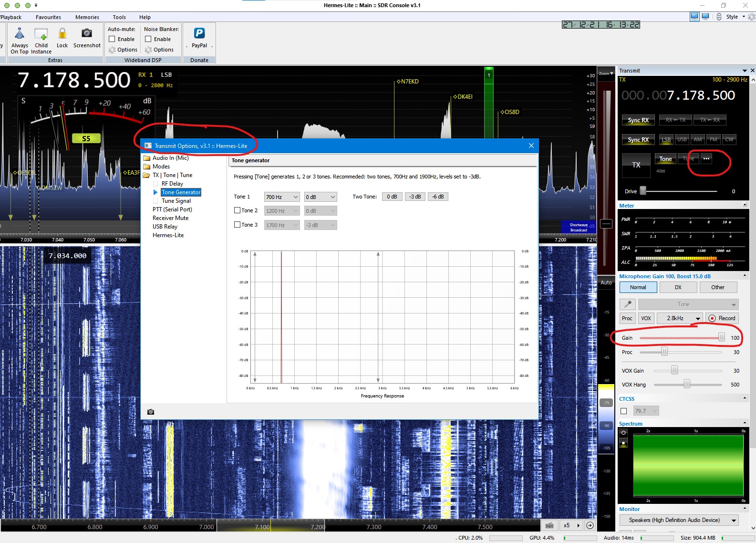
Task: Click the PayPal donate icon
Action: click(x=199, y=33)
